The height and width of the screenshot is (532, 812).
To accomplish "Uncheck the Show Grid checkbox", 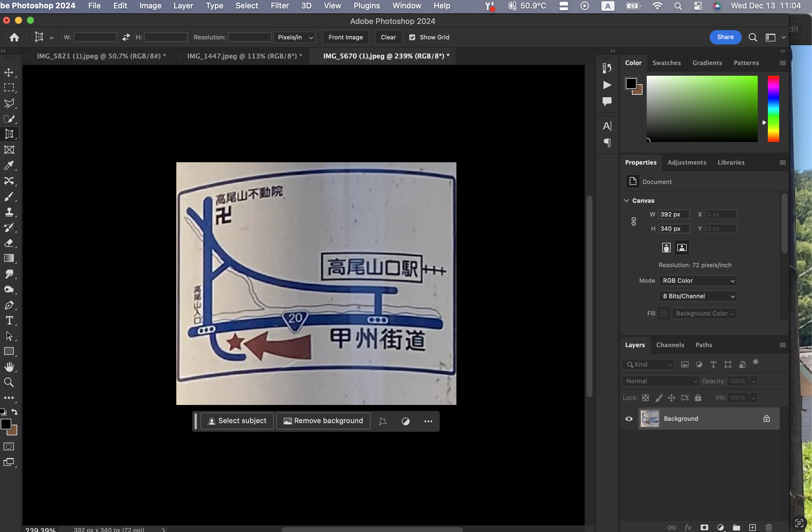I will coord(412,37).
